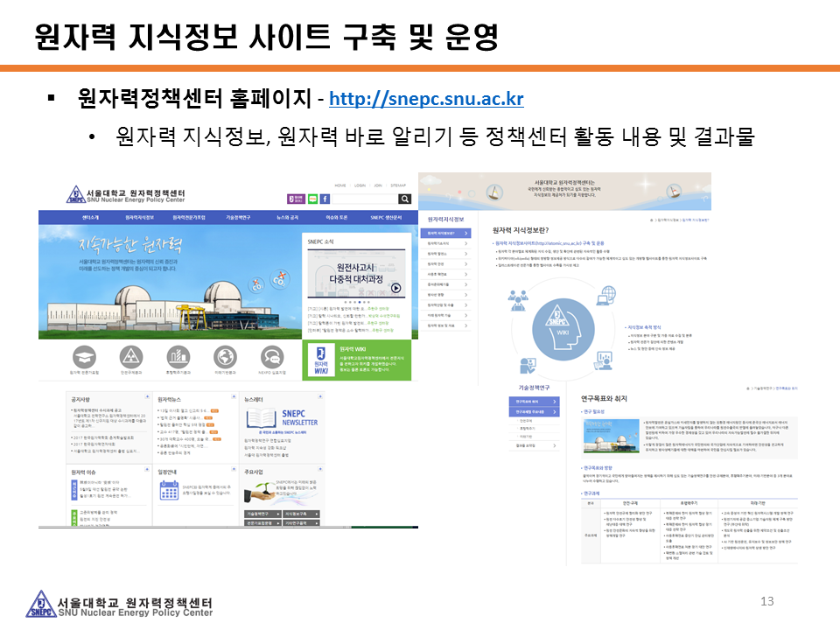
Task: Click the 연구목표와 취지 heading
Action: (x=604, y=399)
